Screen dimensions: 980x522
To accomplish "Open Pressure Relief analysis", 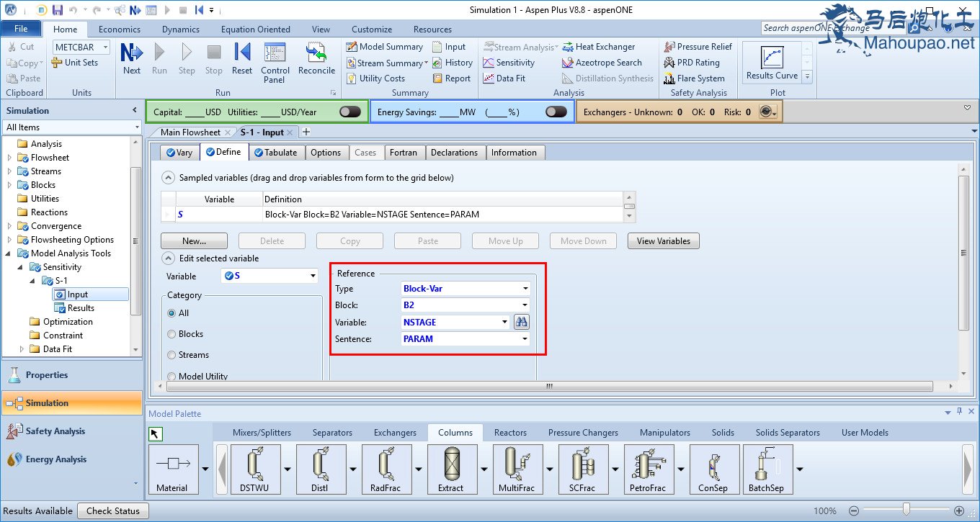I will point(698,47).
